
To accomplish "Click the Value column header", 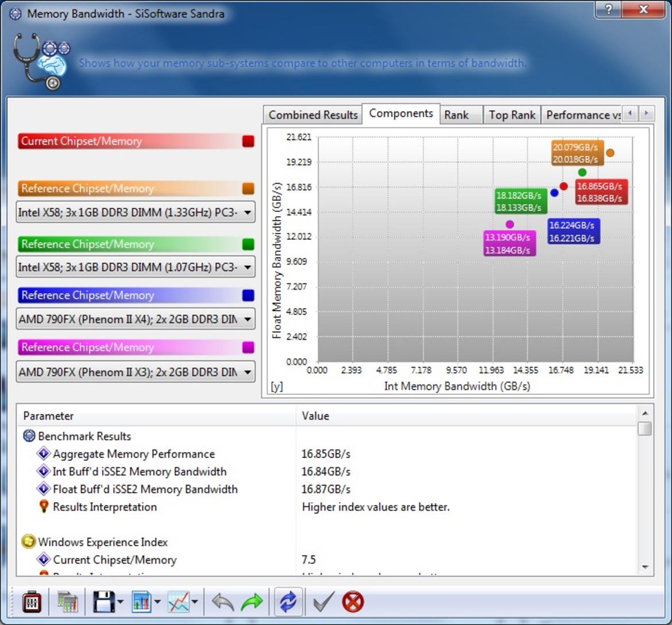I will (466, 416).
